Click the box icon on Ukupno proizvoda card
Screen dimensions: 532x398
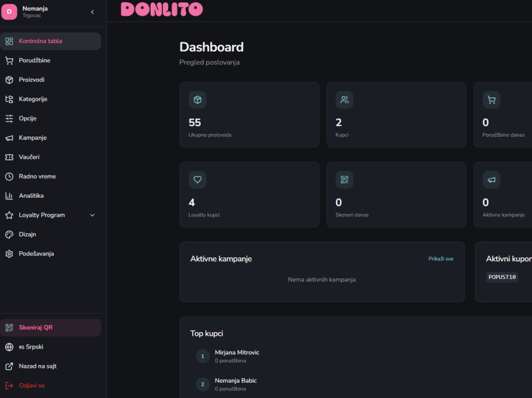tap(197, 100)
